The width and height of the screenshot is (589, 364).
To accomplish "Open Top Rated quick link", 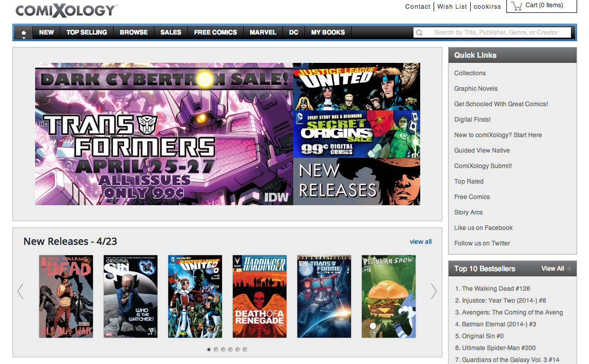I will [469, 181].
